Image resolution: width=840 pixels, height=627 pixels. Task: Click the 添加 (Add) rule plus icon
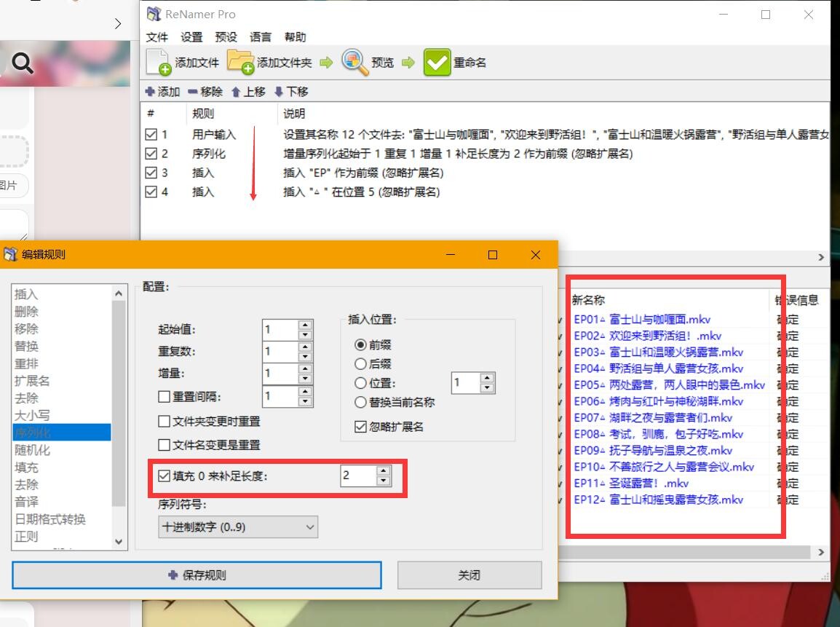click(151, 92)
